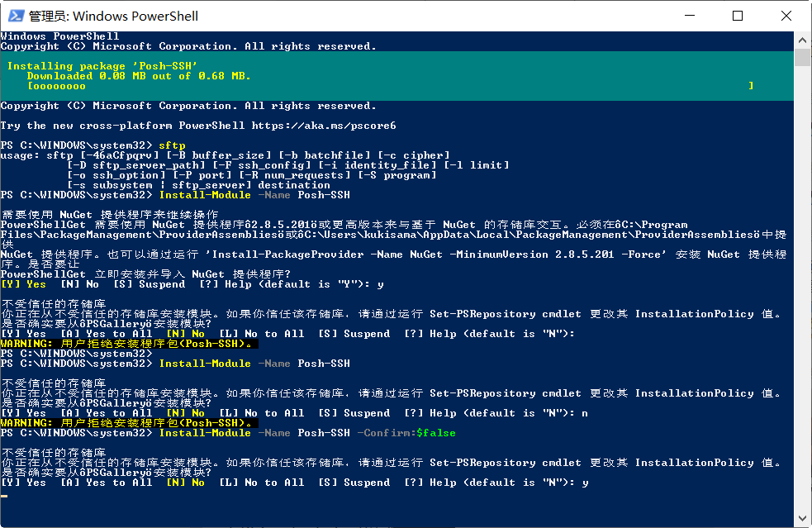This screenshot has height=528, width=812.
Task: Click '[N] No' in the bottom prompt
Action: point(185,483)
